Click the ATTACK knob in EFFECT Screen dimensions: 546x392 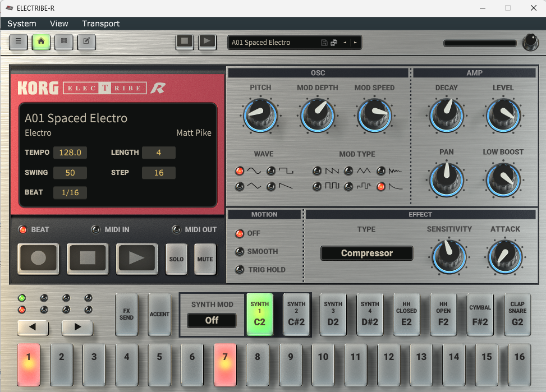[505, 257]
